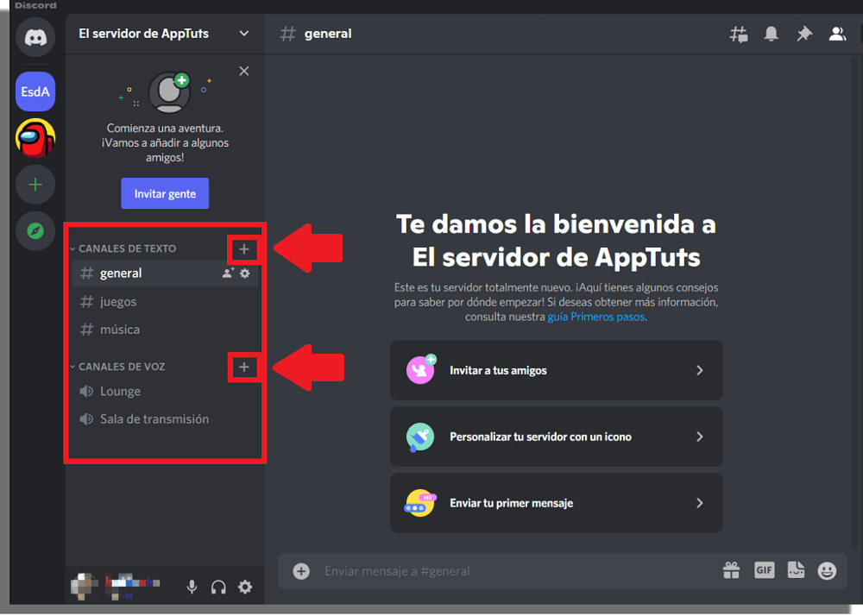
Task: Show pinned messages
Action: click(804, 35)
